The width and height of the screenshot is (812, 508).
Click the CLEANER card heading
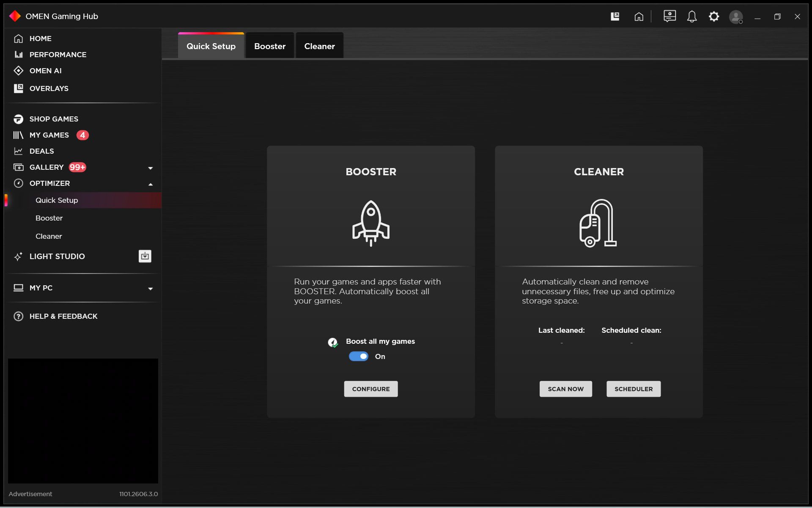(599, 171)
